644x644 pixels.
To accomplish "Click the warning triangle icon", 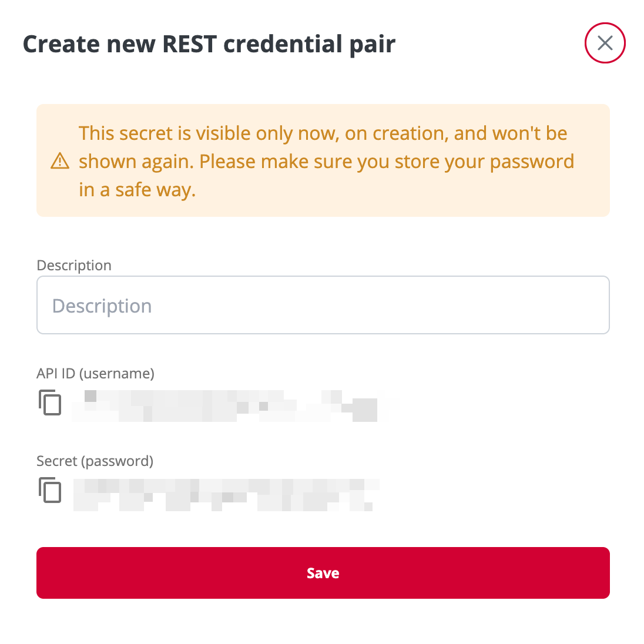I will tap(60, 160).
